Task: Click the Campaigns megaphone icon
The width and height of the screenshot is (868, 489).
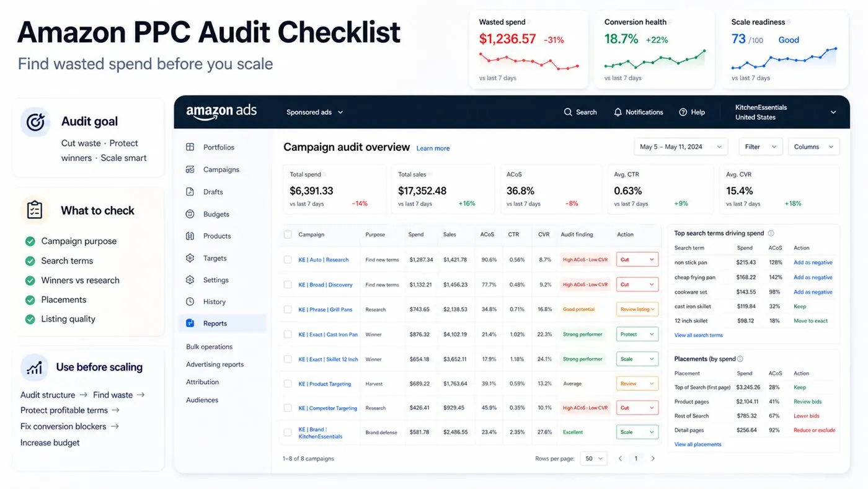Action: [x=190, y=169]
